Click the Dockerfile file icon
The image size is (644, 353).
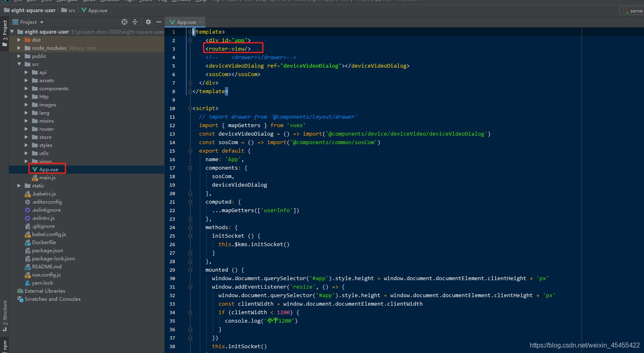coord(28,242)
